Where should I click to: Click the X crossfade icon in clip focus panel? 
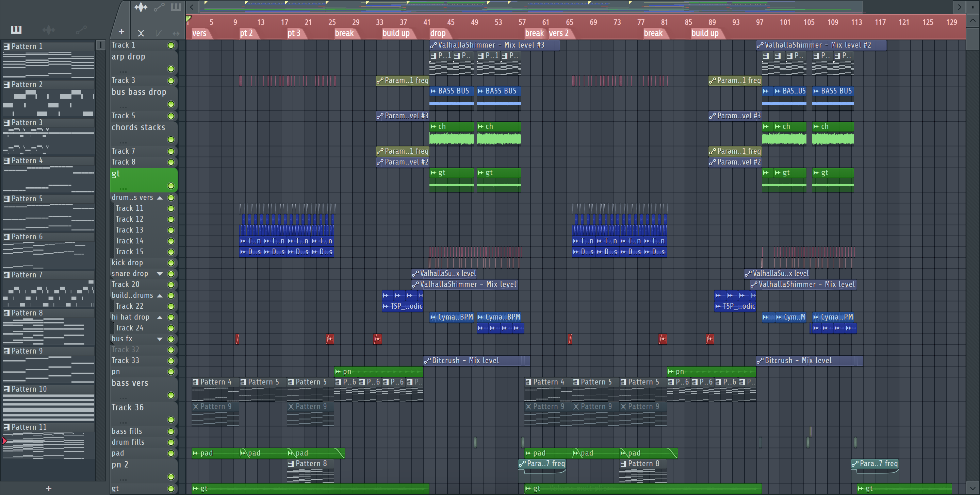141,33
